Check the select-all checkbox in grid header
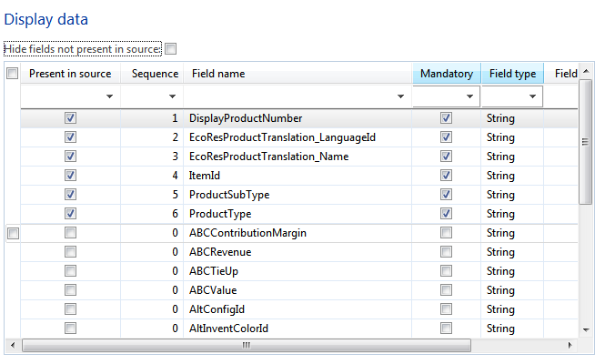 point(13,74)
